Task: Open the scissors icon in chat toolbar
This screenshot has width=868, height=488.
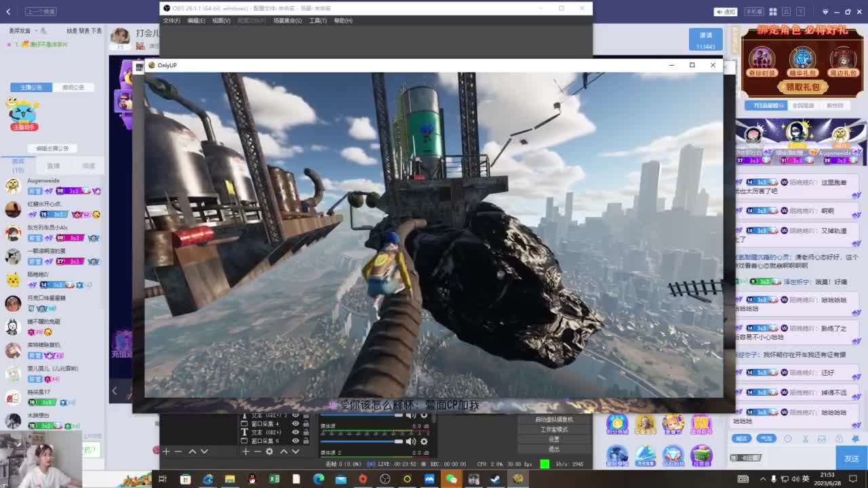Action: click(x=805, y=439)
